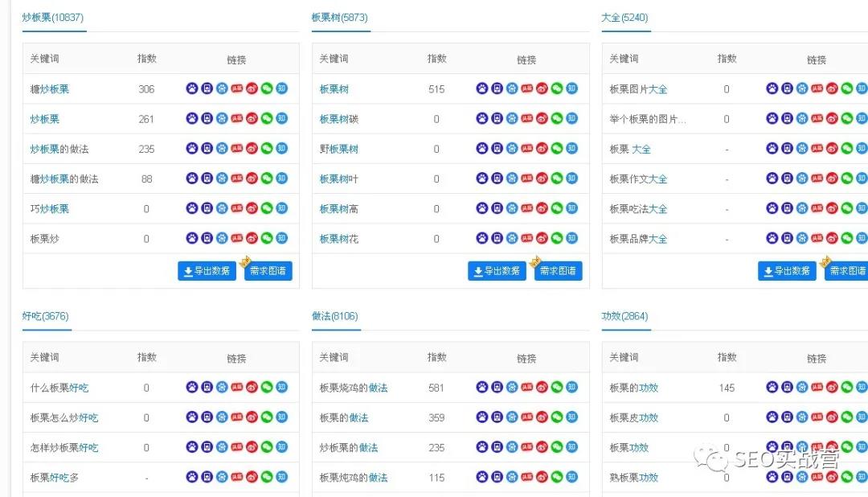Click the 导出数据 export button under 炒板栗 group

(207, 270)
